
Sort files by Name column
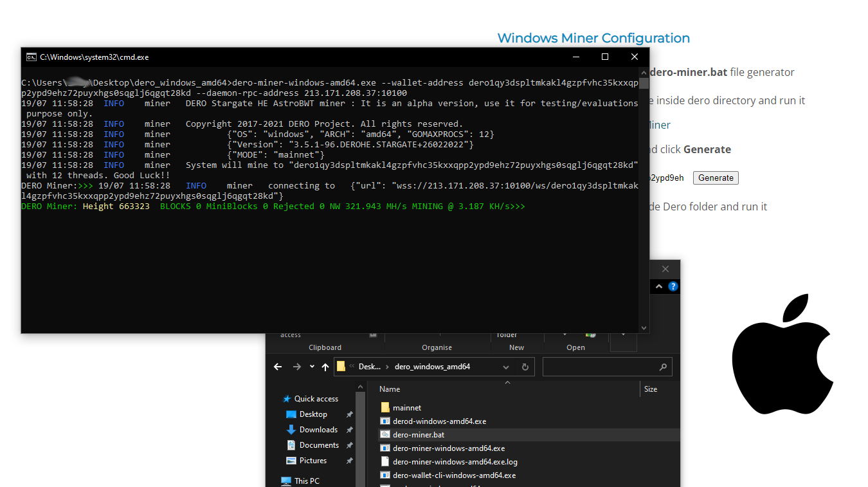click(x=390, y=389)
